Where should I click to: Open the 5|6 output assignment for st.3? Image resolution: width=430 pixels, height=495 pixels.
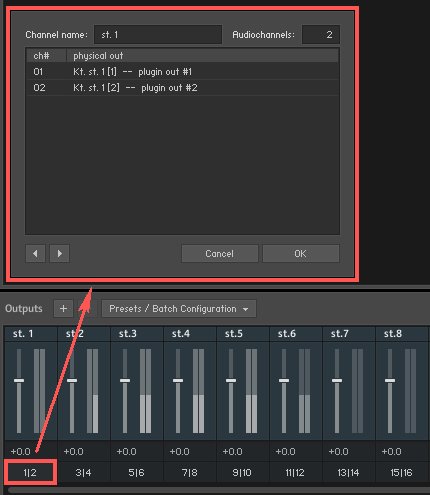[136, 472]
